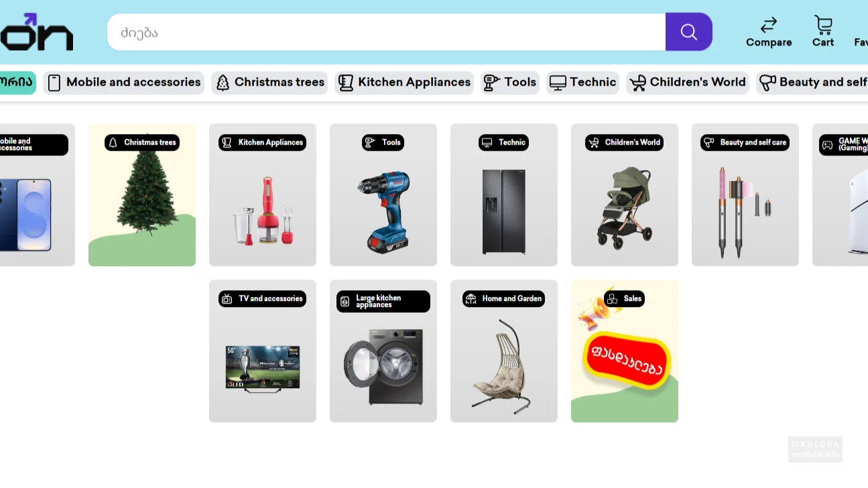Screen dimensions: 868x488
Task: Click the monitor icon in Technic tab
Action: pos(558,82)
